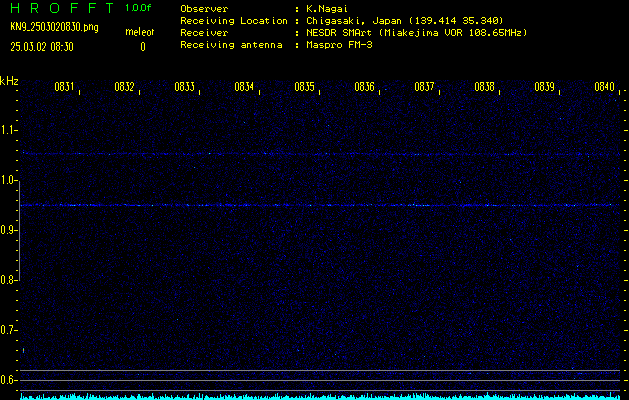
Task: Click the 0.9 kHz axis label
Action: coord(8,230)
